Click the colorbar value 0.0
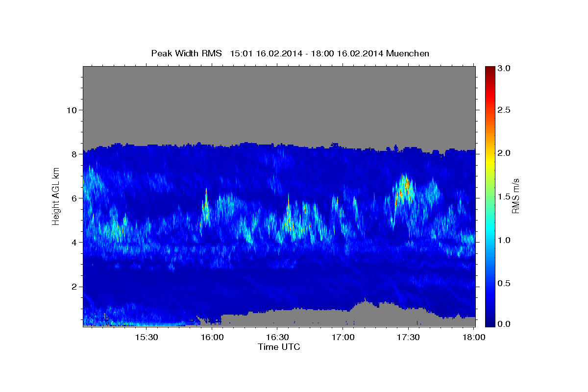This screenshot has width=588, height=392. [x=504, y=324]
